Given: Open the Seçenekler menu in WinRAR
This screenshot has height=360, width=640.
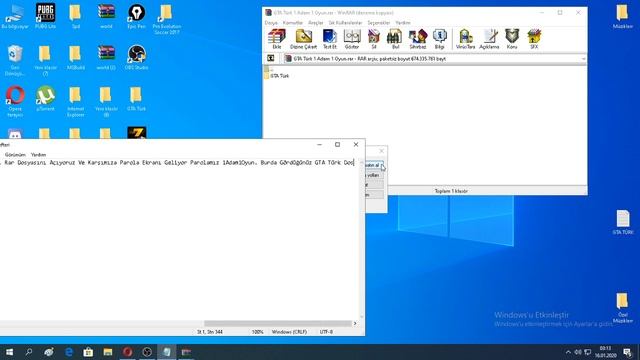Looking at the screenshot, I should [379, 23].
